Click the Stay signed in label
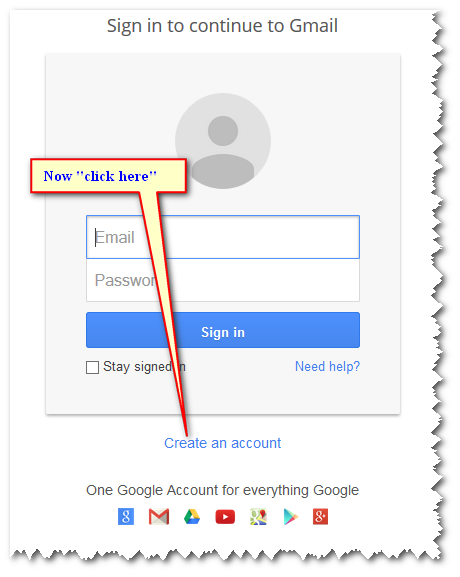 click(x=144, y=367)
